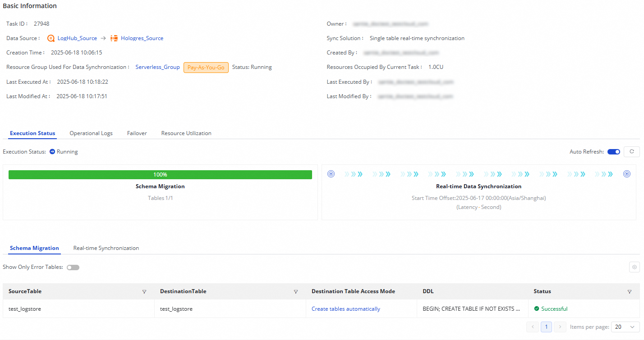Turn off the Auto Refresh switch
The height and width of the screenshot is (340, 644).
(614, 152)
